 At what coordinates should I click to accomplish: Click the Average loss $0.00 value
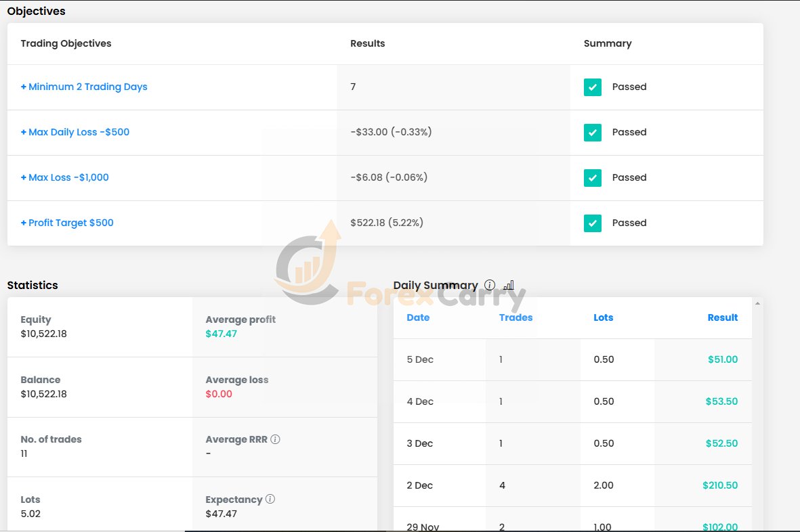point(218,394)
